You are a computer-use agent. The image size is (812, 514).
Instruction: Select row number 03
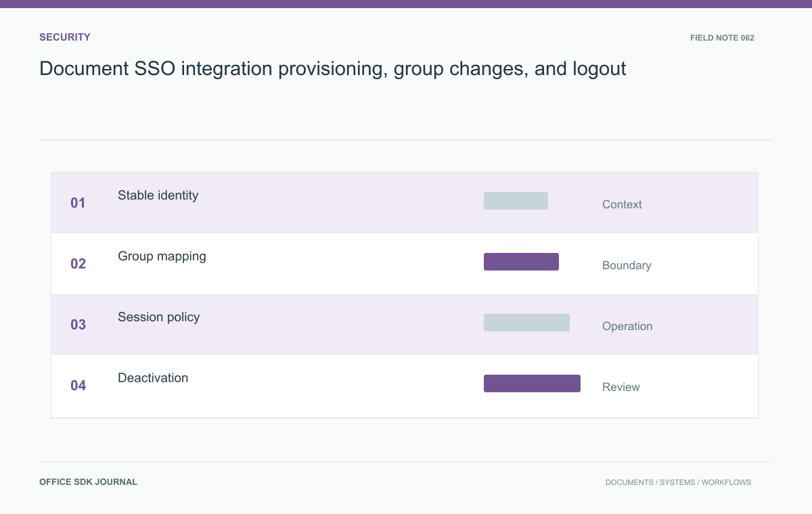tap(78, 325)
